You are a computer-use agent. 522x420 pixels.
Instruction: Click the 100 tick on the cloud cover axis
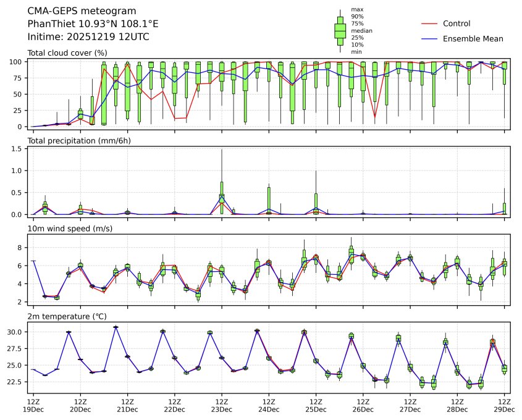pyautogui.click(x=15, y=62)
